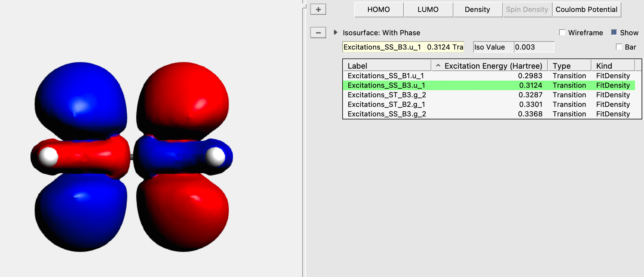Select the Excitations_ST_B2.g_1 row
Image resolution: width=644 pixels, height=277 pixels.
click(x=386, y=104)
